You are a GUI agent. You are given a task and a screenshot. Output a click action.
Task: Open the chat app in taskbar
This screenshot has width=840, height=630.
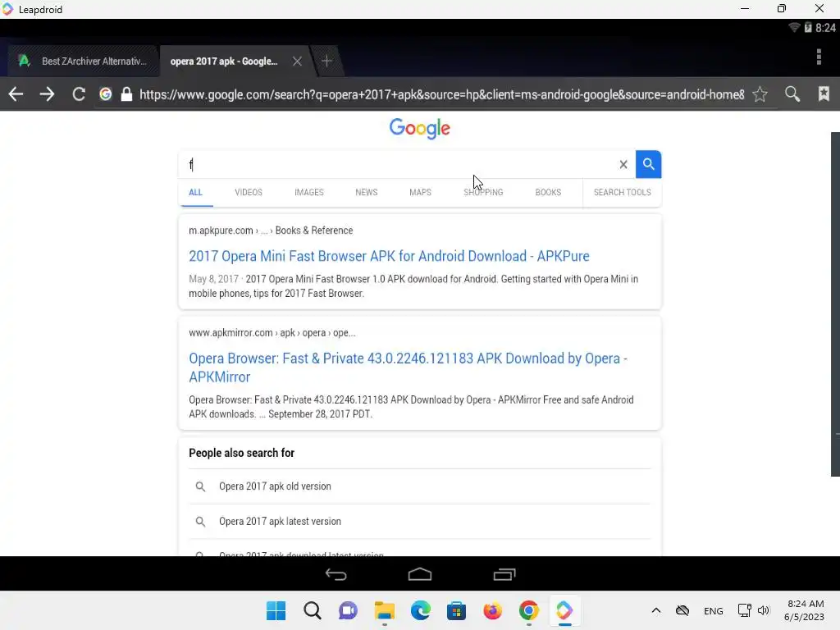[348, 610]
